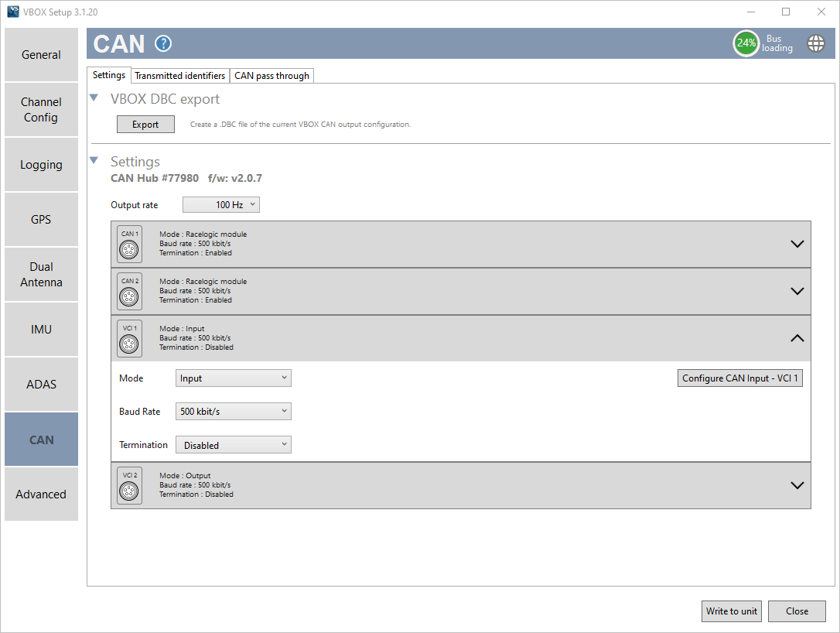This screenshot has width=840, height=633.
Task: Expand the VCI 2 port settings
Action: click(797, 485)
